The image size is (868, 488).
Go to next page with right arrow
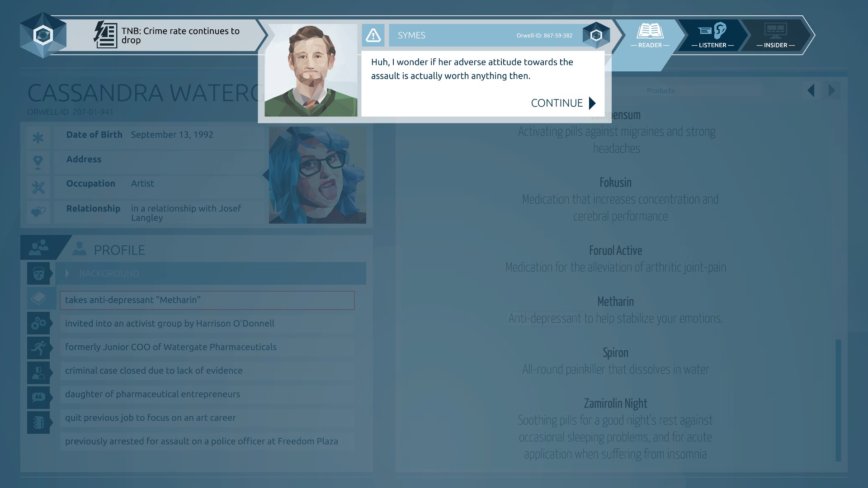831,90
